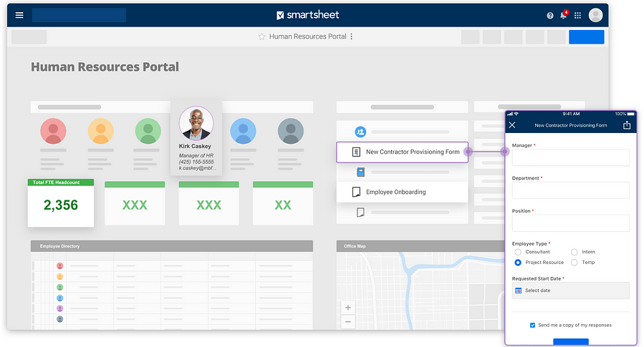644x347 pixels.
Task: Select the Consultant employee type
Action: click(518, 252)
